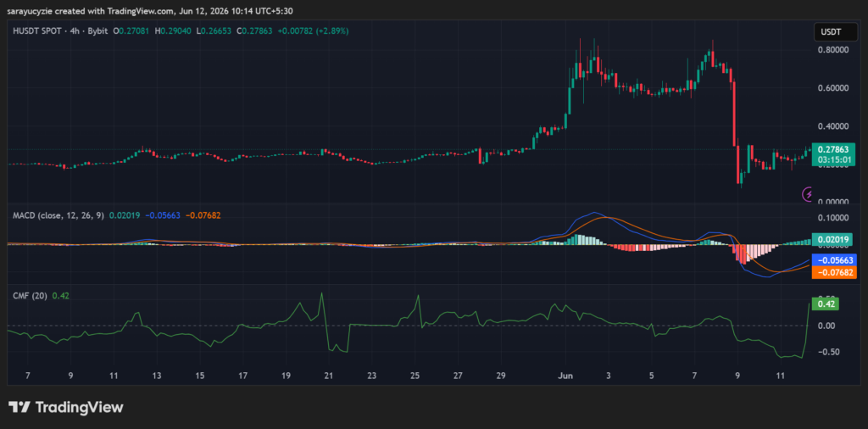Image resolution: width=868 pixels, height=429 pixels.
Task: Select the MACD (close, 12, 26, 9) legend title
Action: [58, 215]
